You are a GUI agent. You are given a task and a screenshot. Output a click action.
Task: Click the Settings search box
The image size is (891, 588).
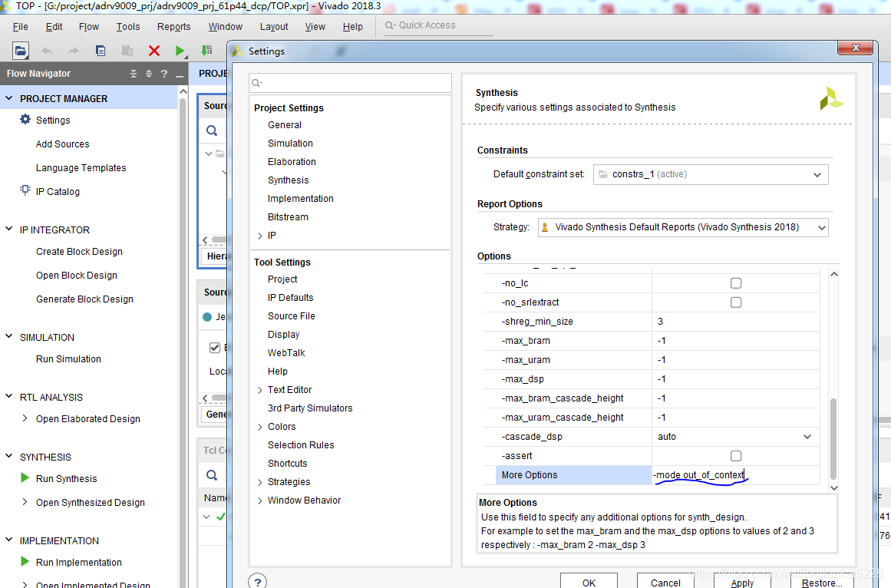(x=350, y=83)
